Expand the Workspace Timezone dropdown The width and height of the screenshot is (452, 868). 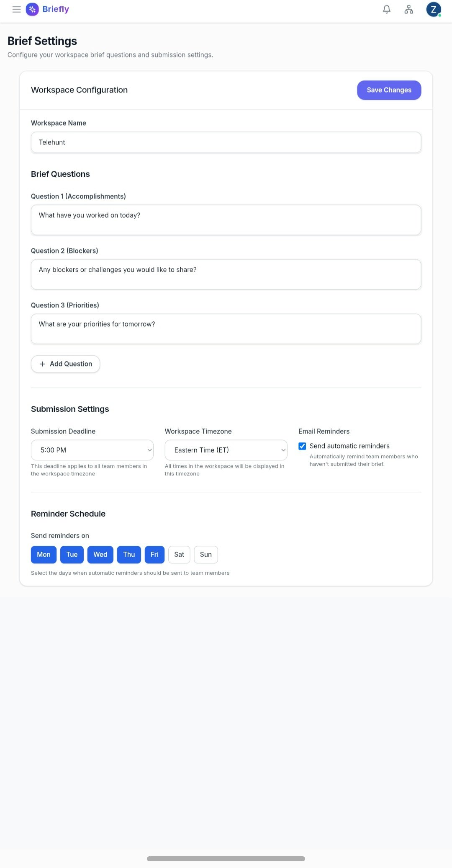226,450
